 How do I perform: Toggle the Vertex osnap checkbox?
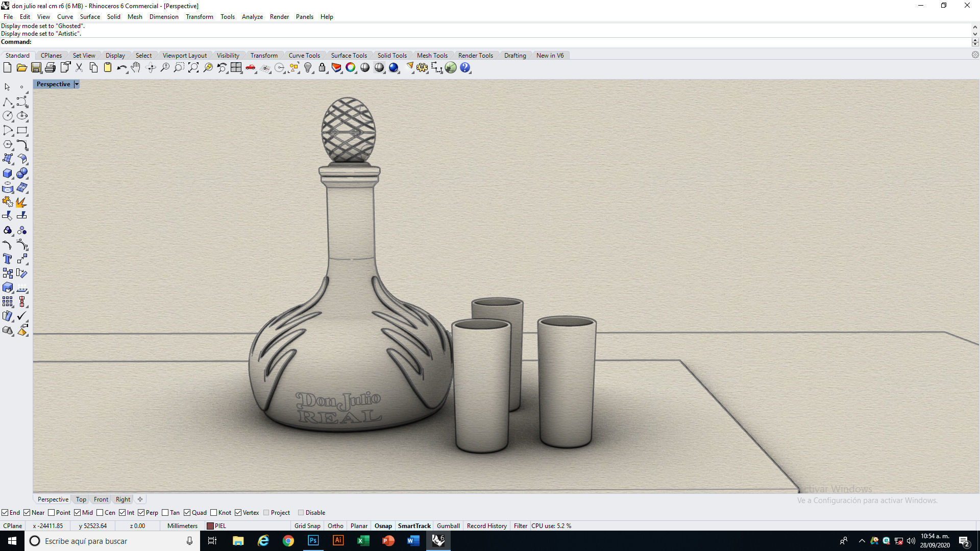click(x=238, y=513)
